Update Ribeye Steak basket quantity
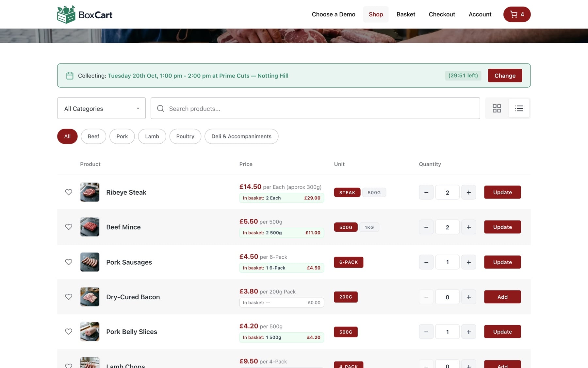 [502, 192]
